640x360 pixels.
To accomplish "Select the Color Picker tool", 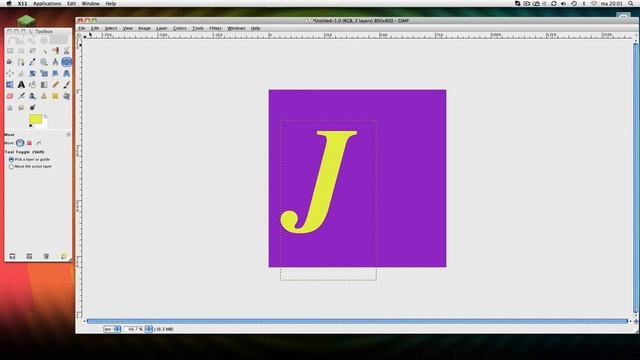I will point(33,62).
